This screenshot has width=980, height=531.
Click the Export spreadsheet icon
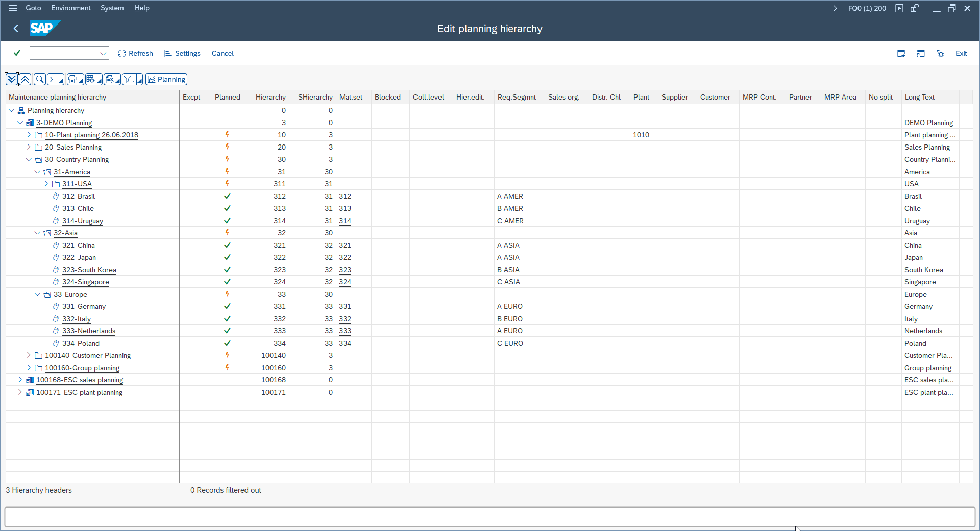point(109,79)
